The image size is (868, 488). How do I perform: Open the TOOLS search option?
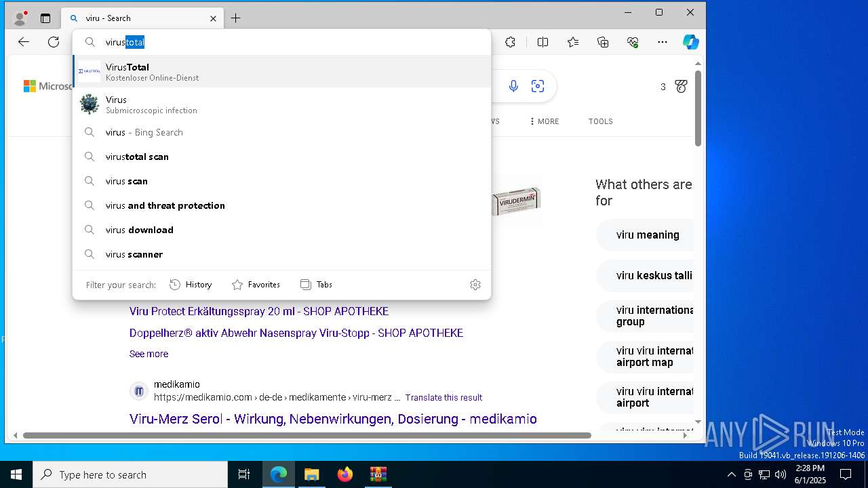click(x=600, y=121)
